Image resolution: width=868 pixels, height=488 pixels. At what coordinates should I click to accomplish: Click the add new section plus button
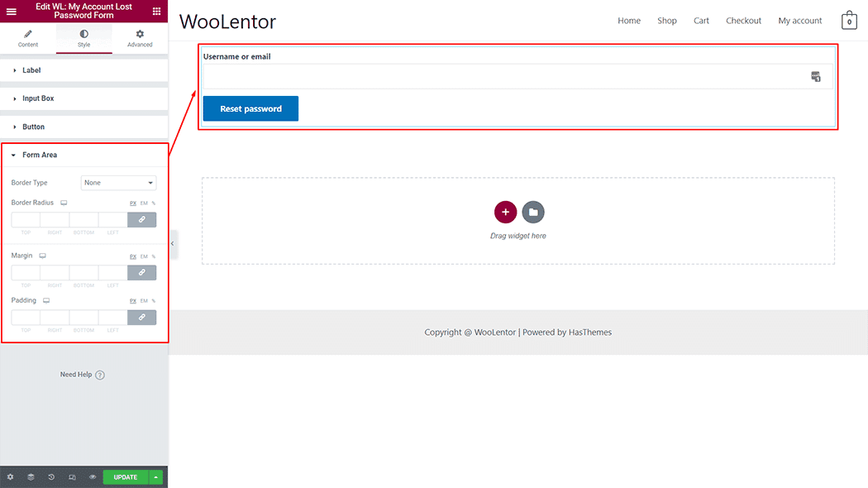click(505, 212)
